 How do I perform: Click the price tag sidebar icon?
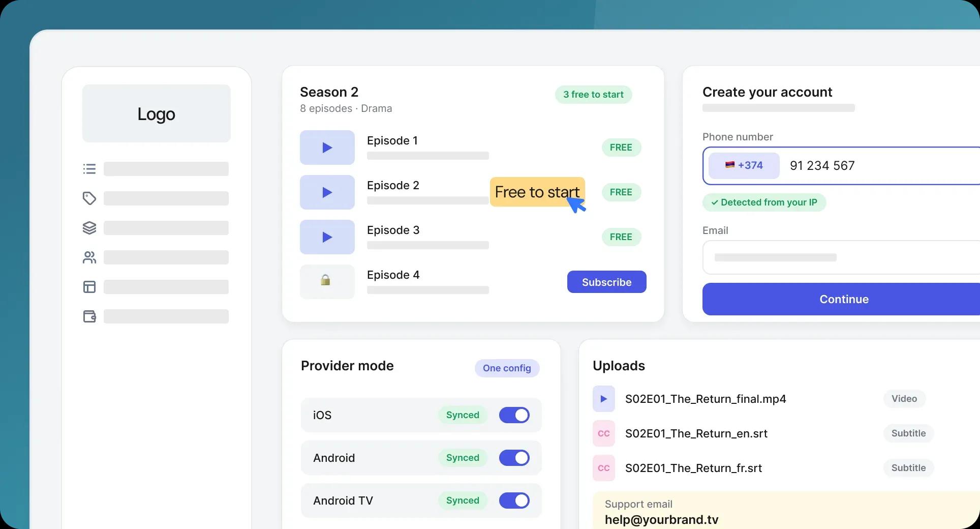pos(89,198)
